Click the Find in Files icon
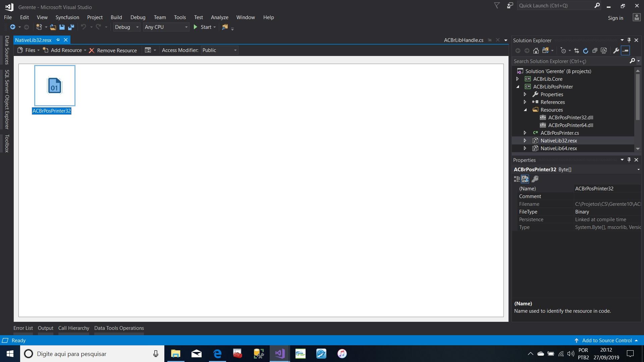 click(225, 27)
